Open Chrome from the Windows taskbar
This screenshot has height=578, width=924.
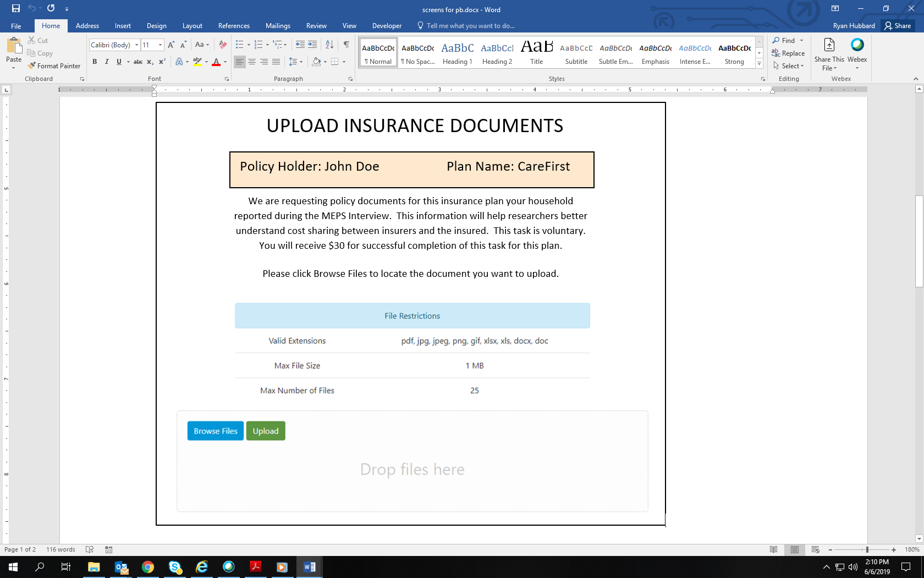pyautogui.click(x=147, y=566)
